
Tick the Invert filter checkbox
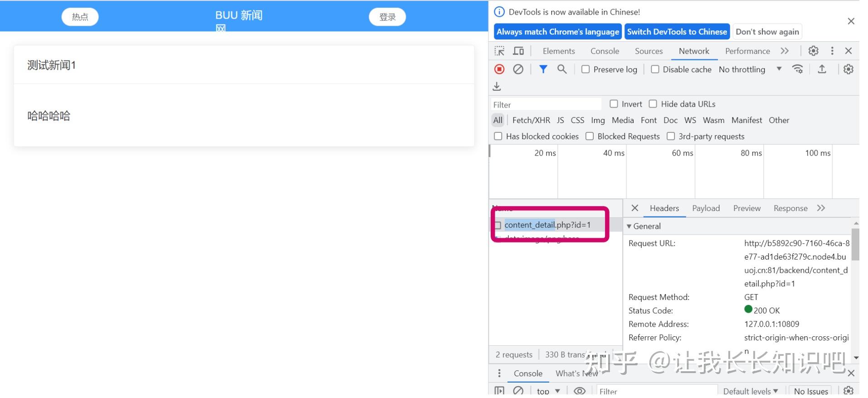(x=614, y=104)
